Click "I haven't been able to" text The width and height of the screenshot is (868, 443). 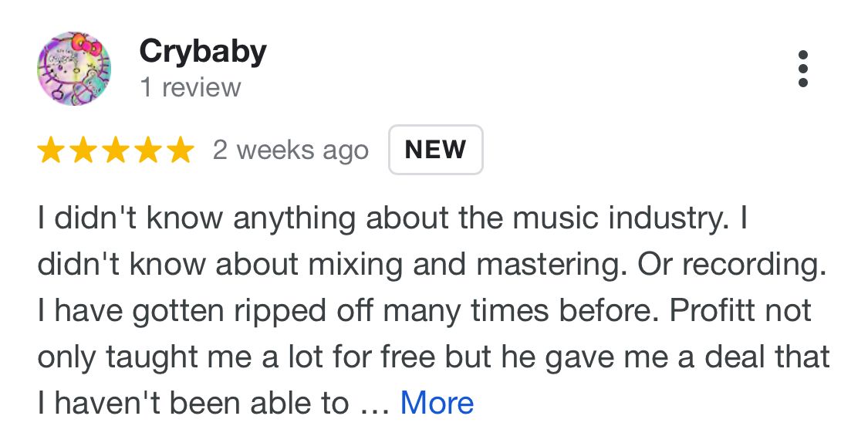193,403
